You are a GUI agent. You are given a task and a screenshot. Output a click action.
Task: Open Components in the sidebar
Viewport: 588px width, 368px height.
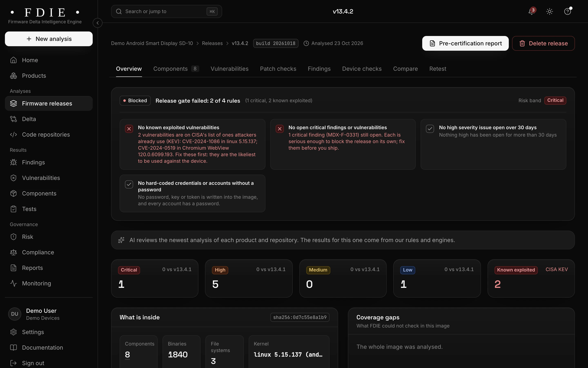[49, 193]
